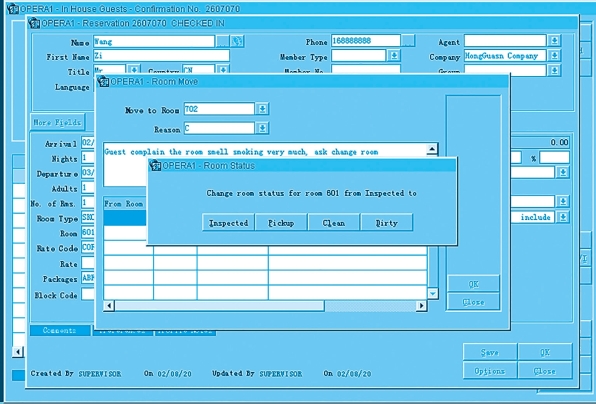
Task: Choose Clean as the room status
Action: (334, 223)
